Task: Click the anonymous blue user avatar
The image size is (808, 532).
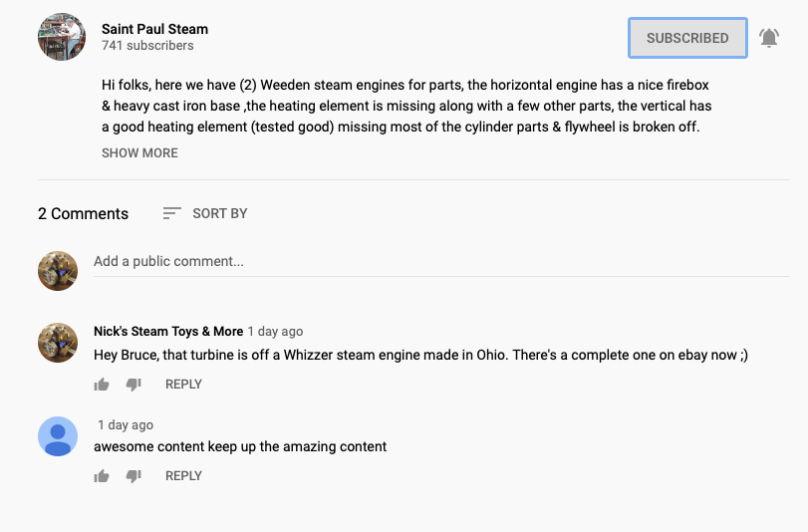Action: (x=58, y=435)
